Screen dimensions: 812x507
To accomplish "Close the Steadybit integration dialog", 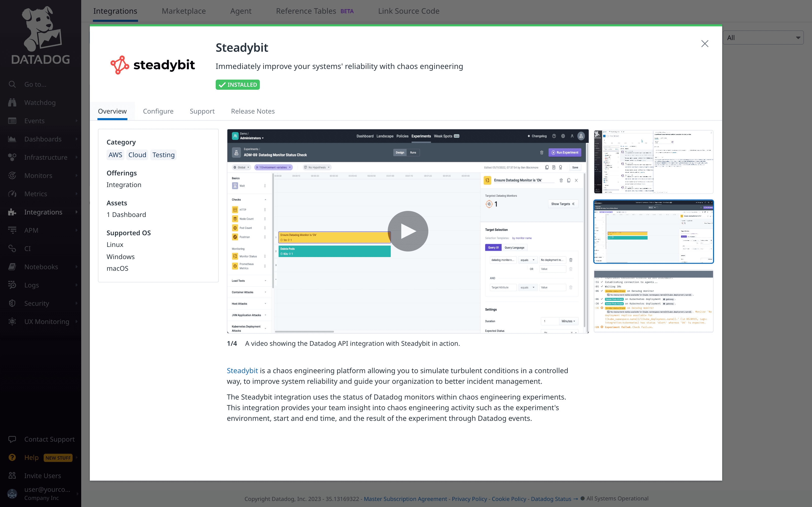I will [x=705, y=44].
